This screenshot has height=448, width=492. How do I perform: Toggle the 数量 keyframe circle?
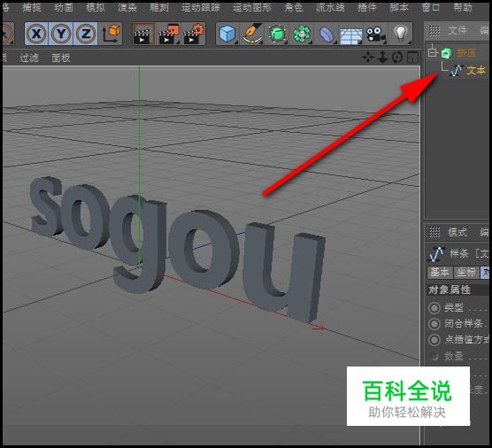pyautogui.click(x=434, y=356)
